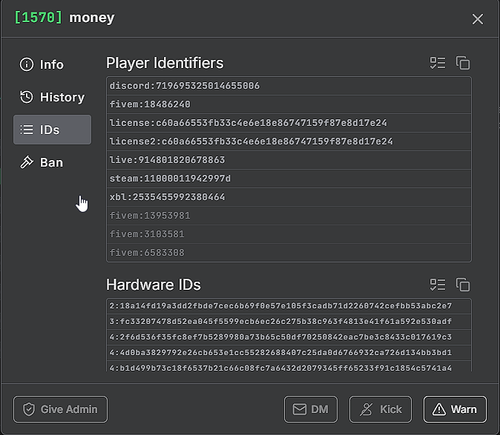Copy all Player Identifiers
The width and height of the screenshot is (500, 435).
tap(463, 63)
